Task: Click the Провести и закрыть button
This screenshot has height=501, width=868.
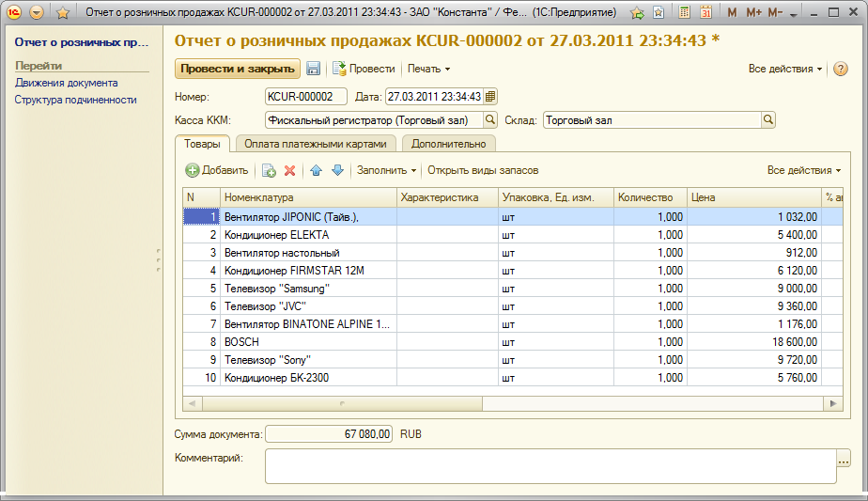Action: 238,69
